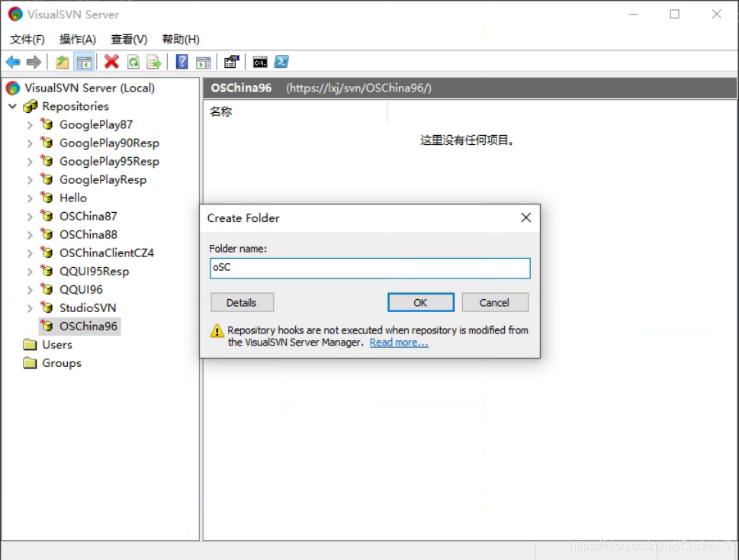Screen dimensions: 739x560
Task: Click the Forward arrow toolbar icon
Action: 34,62
